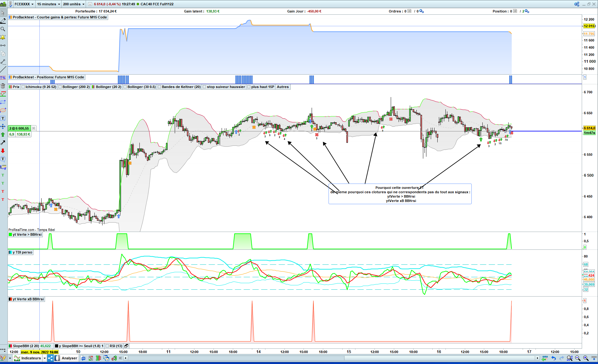Screen dimensions: 598x364
Task: Pick the orange ellipse drawing tool
Action: tap(3, 110)
